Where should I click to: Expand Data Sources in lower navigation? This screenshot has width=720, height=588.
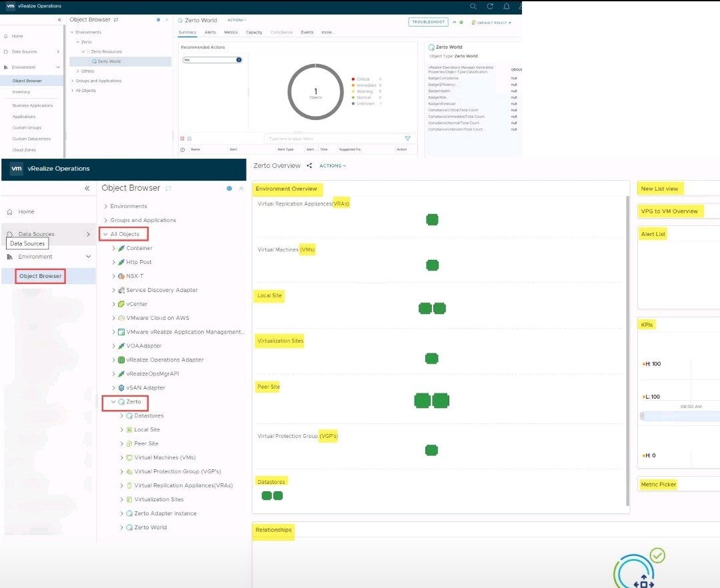pyautogui.click(x=88, y=234)
